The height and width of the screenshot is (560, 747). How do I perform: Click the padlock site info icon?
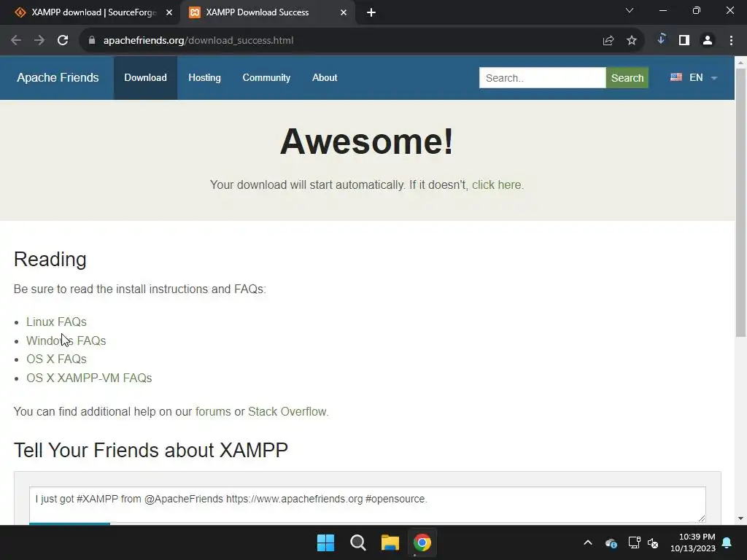click(92, 41)
